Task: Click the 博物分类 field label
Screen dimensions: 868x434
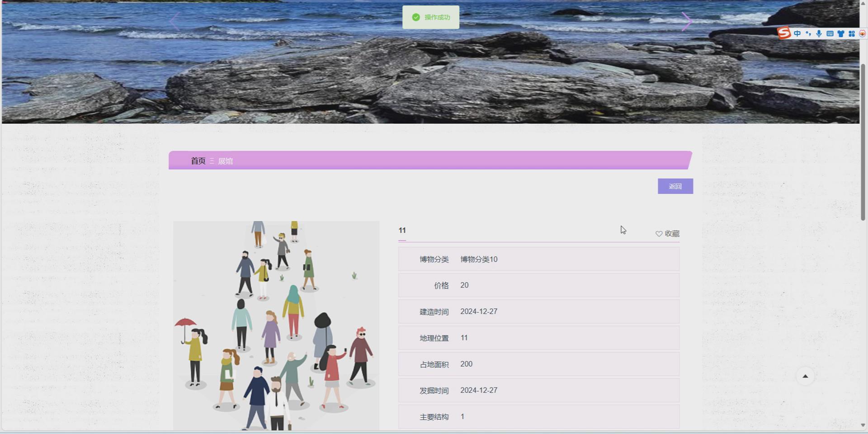Action: (434, 259)
